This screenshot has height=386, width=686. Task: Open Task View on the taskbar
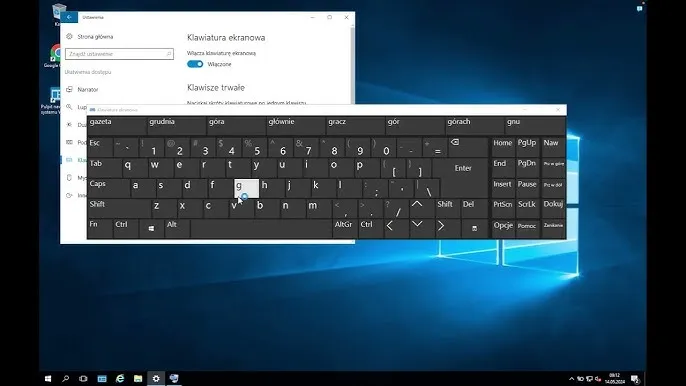click(83, 378)
